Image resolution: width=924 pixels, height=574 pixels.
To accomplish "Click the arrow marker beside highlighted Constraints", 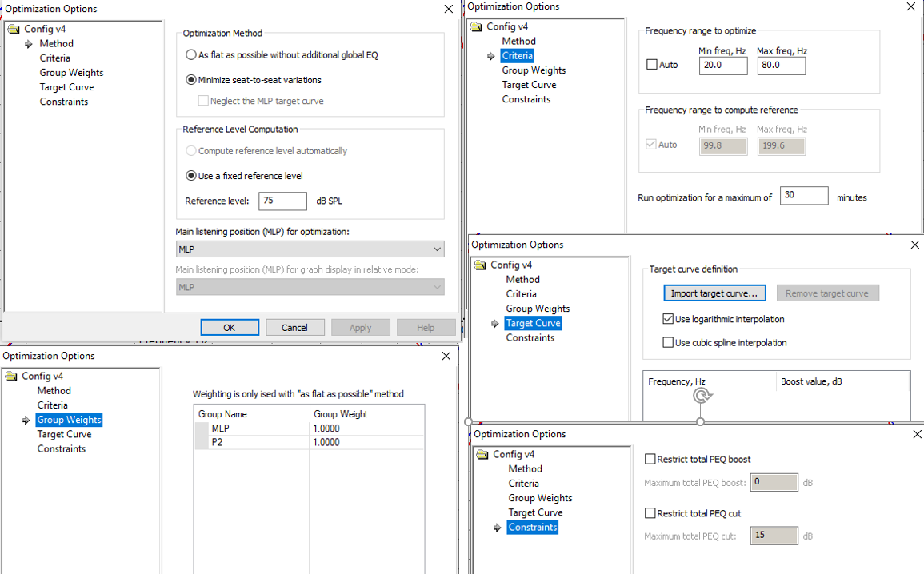I will (497, 528).
